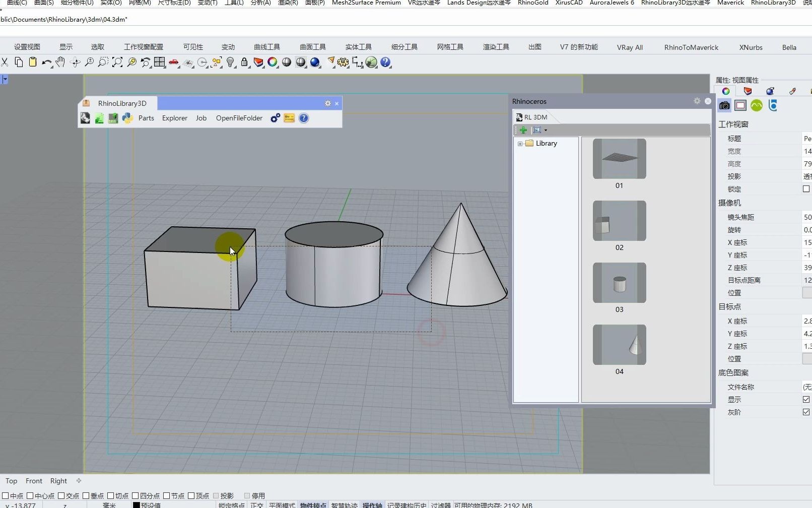Click the gear icon in Rhinoceros panel title
Screen dimensions: 812x508
point(697,101)
